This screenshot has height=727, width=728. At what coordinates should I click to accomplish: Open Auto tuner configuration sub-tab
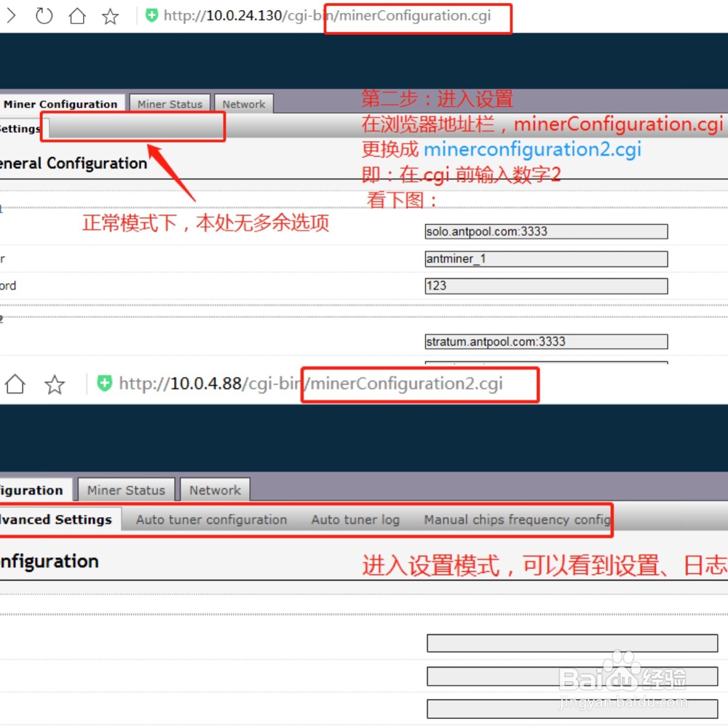coord(211,520)
